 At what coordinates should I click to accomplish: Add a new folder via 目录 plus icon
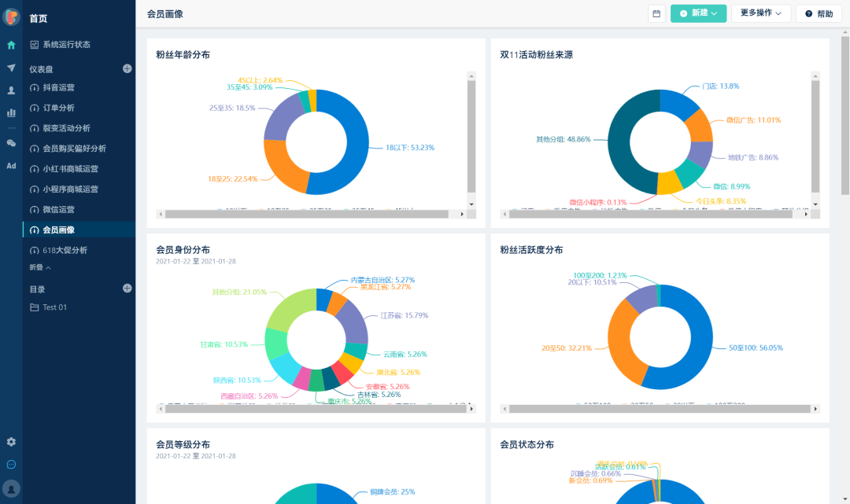tap(127, 289)
